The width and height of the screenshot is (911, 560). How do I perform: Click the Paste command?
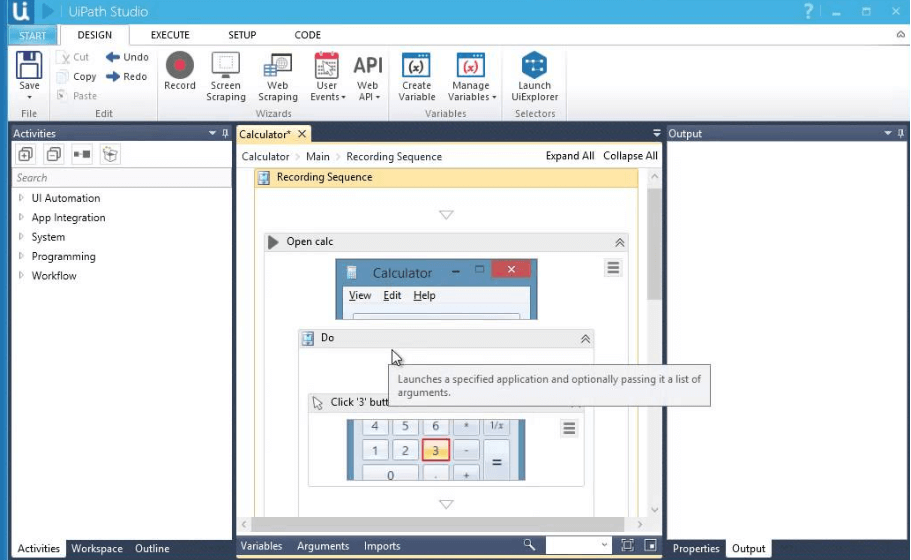77,95
